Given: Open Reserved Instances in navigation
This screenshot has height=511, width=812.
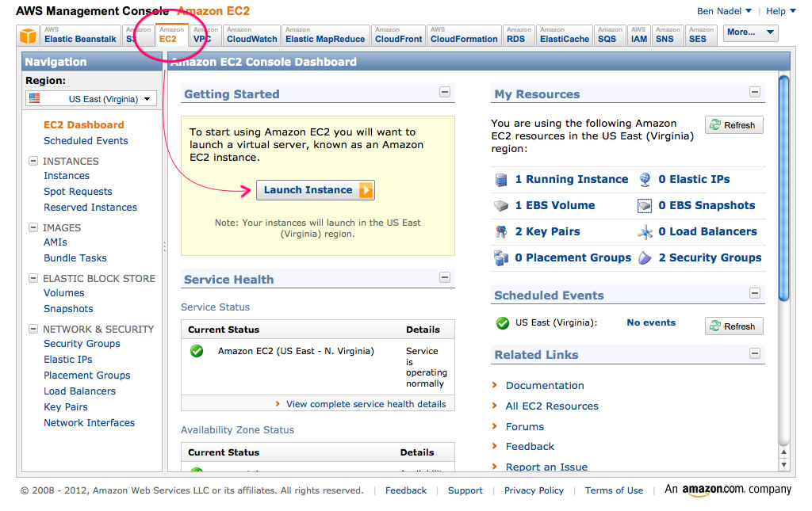Looking at the screenshot, I should coord(90,208).
